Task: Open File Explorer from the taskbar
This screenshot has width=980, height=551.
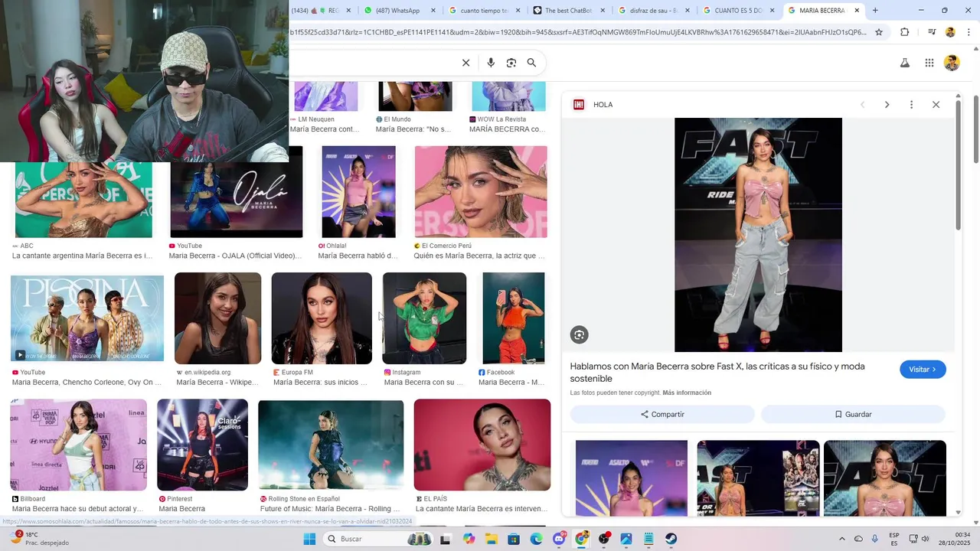Action: click(491, 539)
